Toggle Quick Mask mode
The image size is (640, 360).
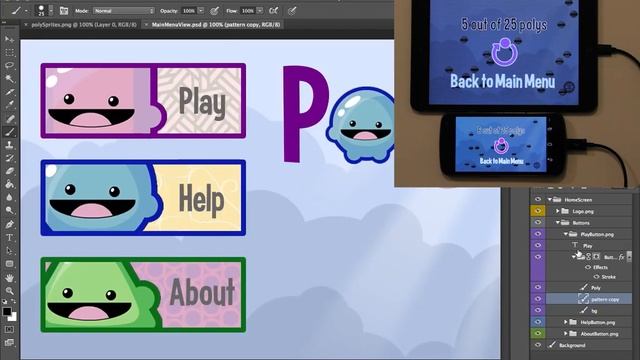[9, 329]
